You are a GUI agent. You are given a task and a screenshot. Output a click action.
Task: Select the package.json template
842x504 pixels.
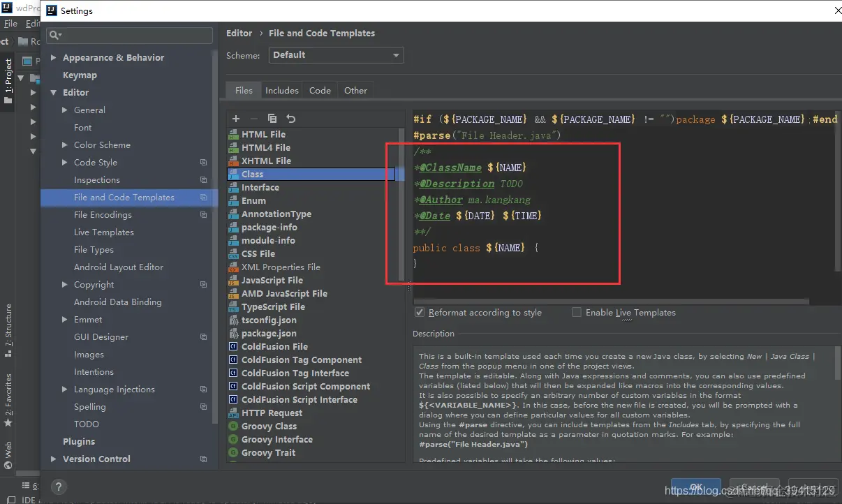coord(269,334)
